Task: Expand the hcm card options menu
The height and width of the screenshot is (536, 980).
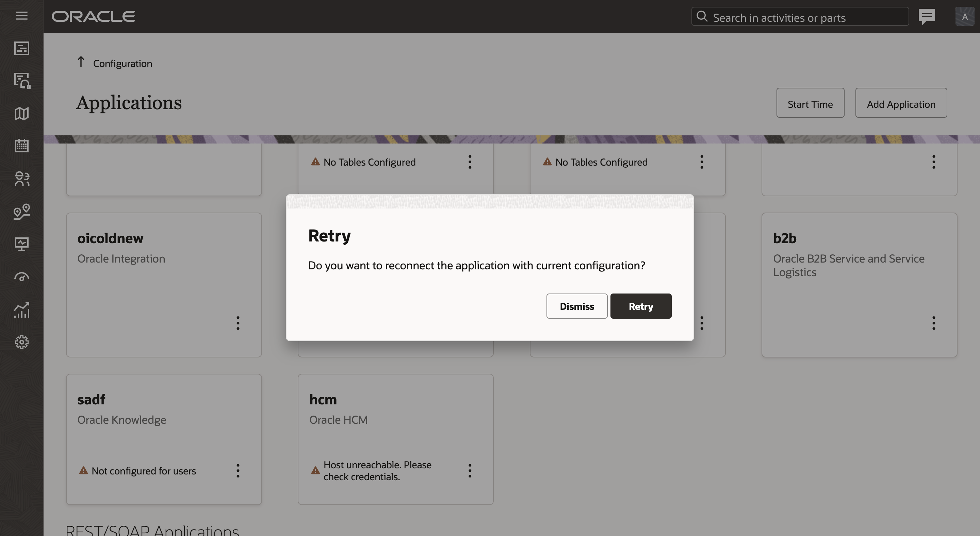Action: point(470,471)
